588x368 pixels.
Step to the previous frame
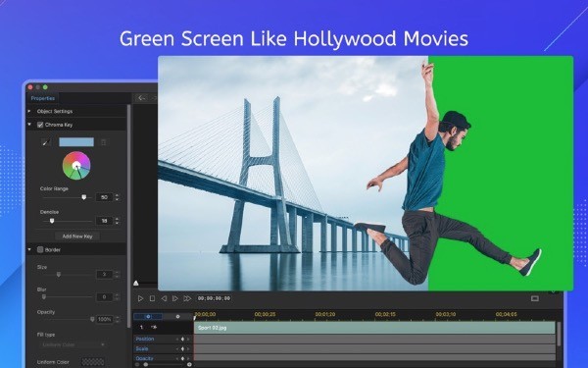point(164,298)
